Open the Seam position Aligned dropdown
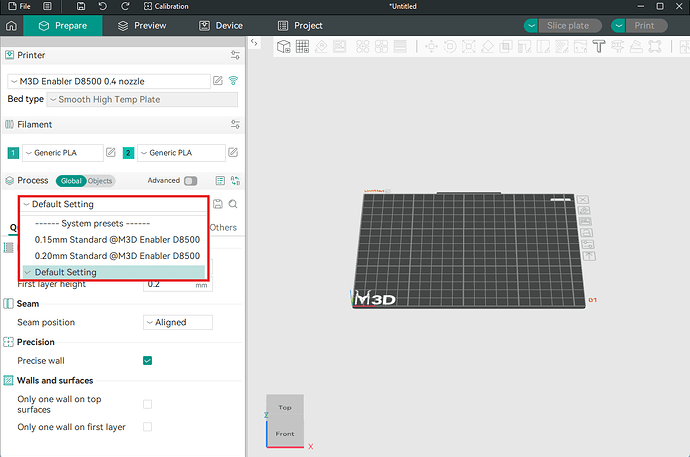This screenshot has width=690, height=457. pos(178,322)
